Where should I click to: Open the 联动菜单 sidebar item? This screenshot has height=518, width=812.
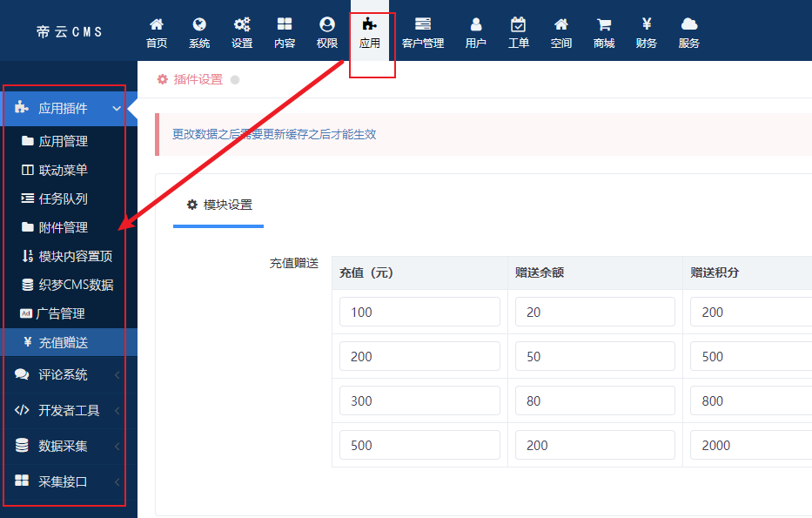(64, 170)
